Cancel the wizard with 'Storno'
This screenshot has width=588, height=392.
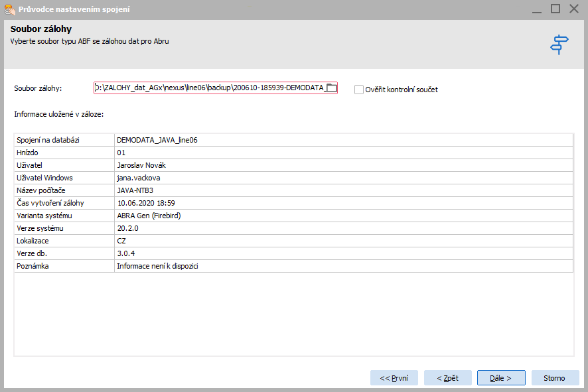point(554,378)
